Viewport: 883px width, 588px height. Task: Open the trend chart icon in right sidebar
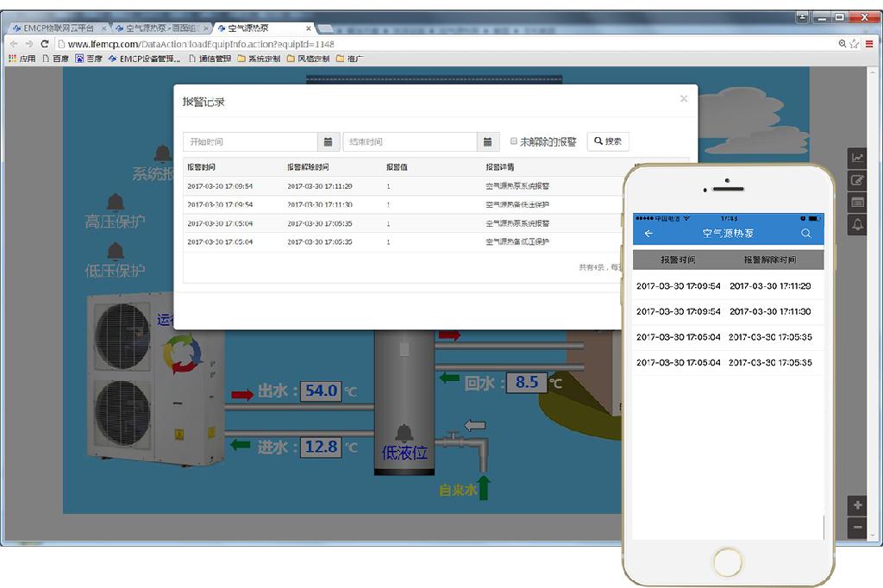[x=857, y=158]
